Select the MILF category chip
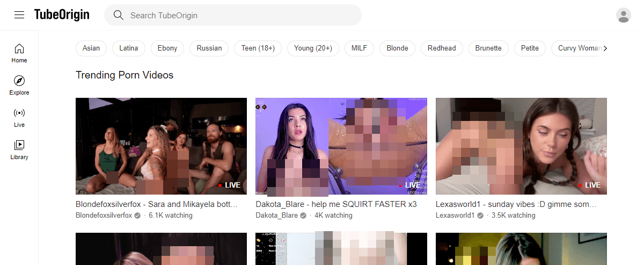Image resolution: width=644 pixels, height=265 pixels. tap(360, 48)
